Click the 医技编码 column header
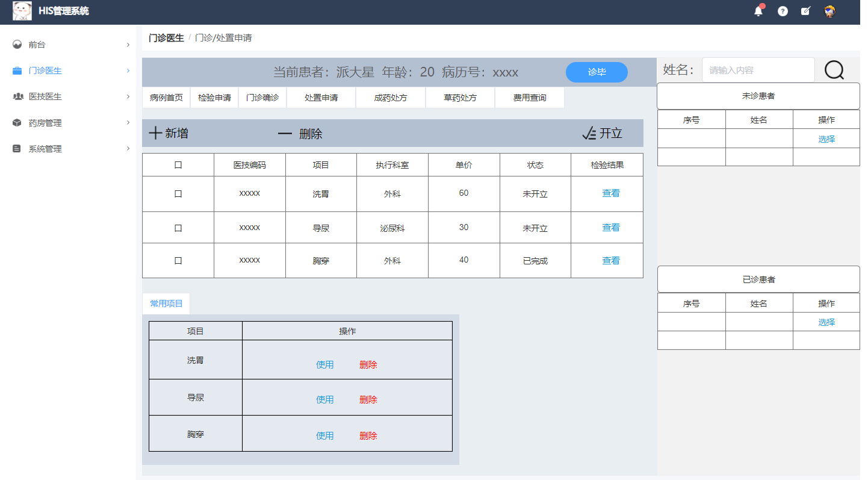The image size is (868, 480). pyautogui.click(x=250, y=165)
